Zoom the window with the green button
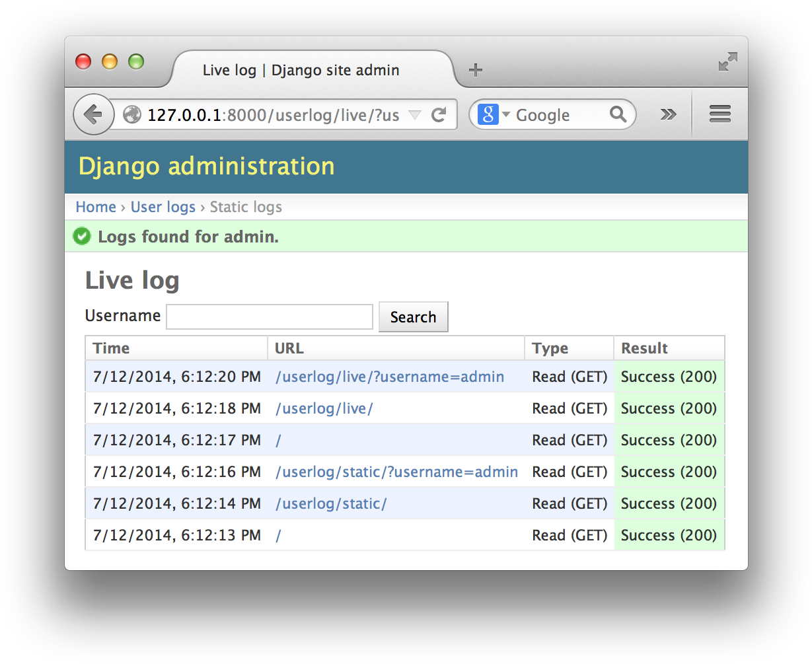 [x=136, y=61]
